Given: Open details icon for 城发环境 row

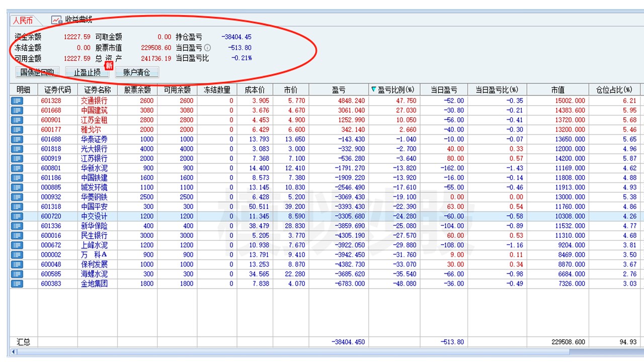Looking at the screenshot, I should 17,188.
